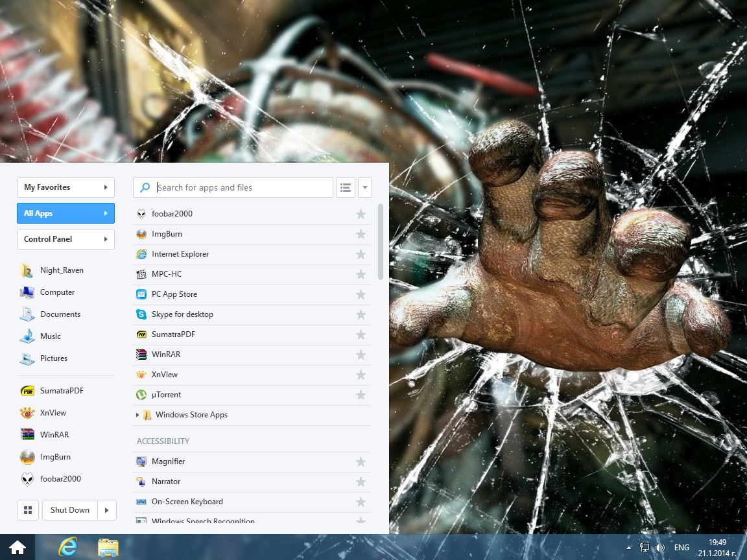Screen dimensions: 747x560
Task: Click the ImgBurn icon in the apps list
Action: pos(141,234)
